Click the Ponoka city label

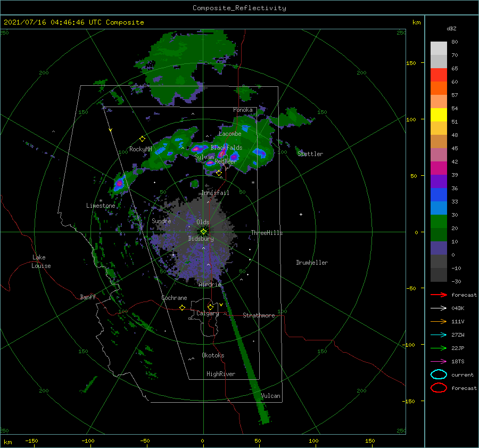point(243,110)
